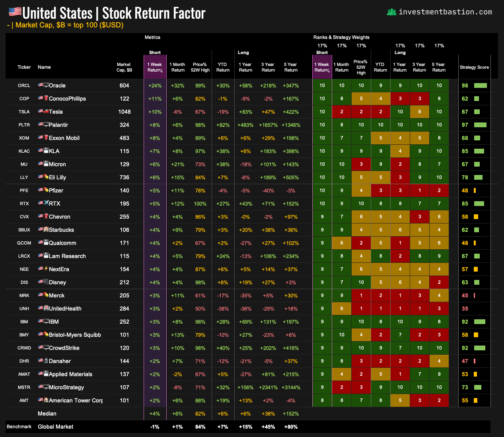Click the chip icon beside KLA
The image size is (504, 437).
click(46, 151)
